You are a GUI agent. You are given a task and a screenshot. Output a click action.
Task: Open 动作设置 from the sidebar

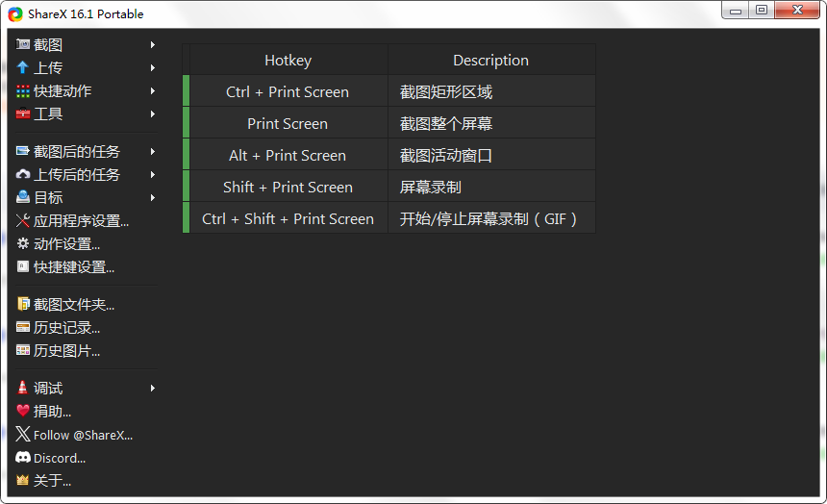pyautogui.click(x=66, y=244)
